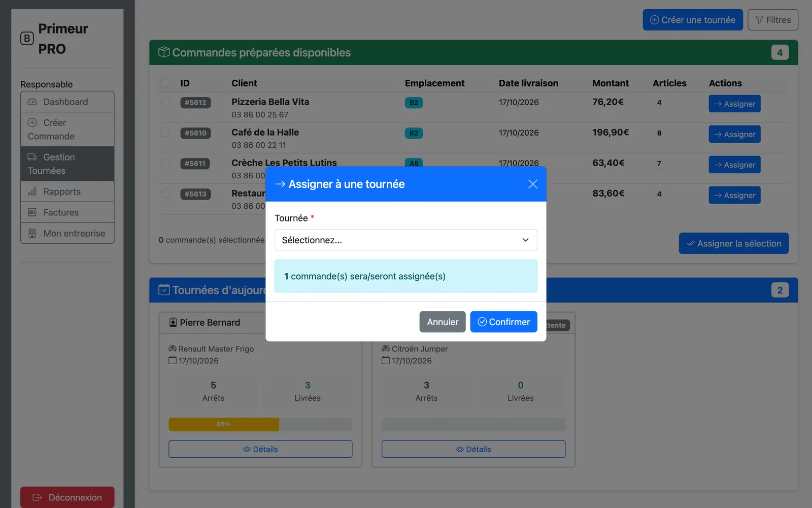Viewport: 812px width, 508px height.
Task: Click Créer une tournée button
Action: (x=693, y=20)
